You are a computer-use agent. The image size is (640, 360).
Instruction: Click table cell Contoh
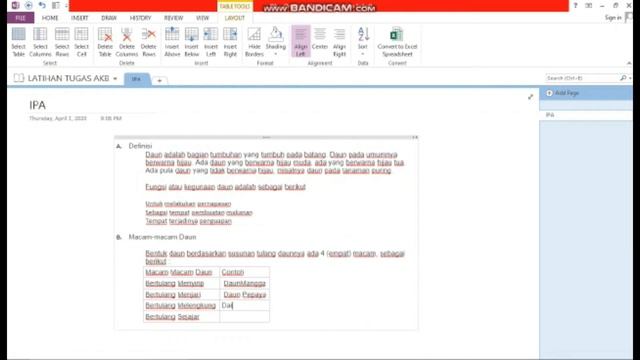244,272
